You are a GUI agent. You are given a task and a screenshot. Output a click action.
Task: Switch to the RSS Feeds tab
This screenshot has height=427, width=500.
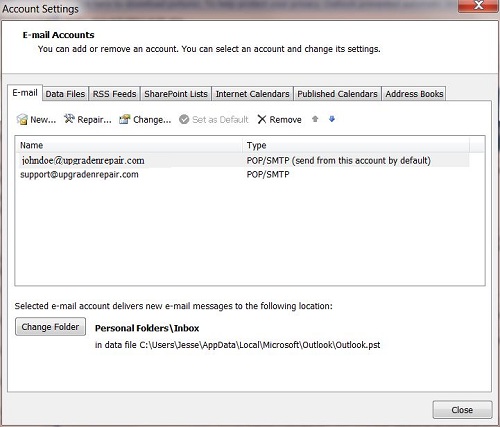114,94
